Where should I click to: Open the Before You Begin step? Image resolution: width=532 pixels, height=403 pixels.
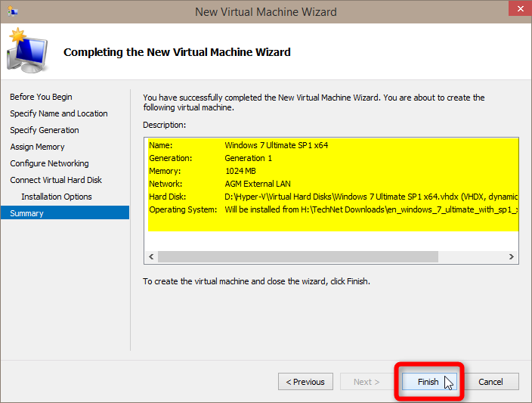pos(41,97)
